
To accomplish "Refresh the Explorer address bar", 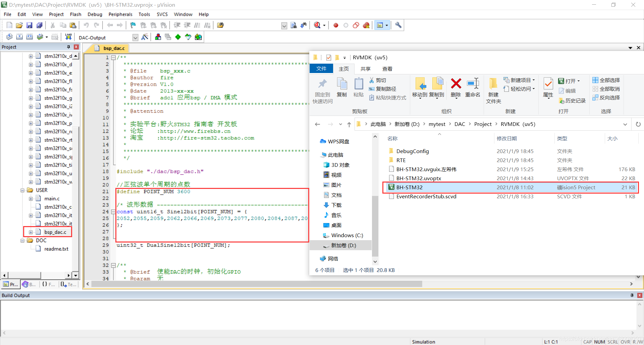I will (638, 124).
